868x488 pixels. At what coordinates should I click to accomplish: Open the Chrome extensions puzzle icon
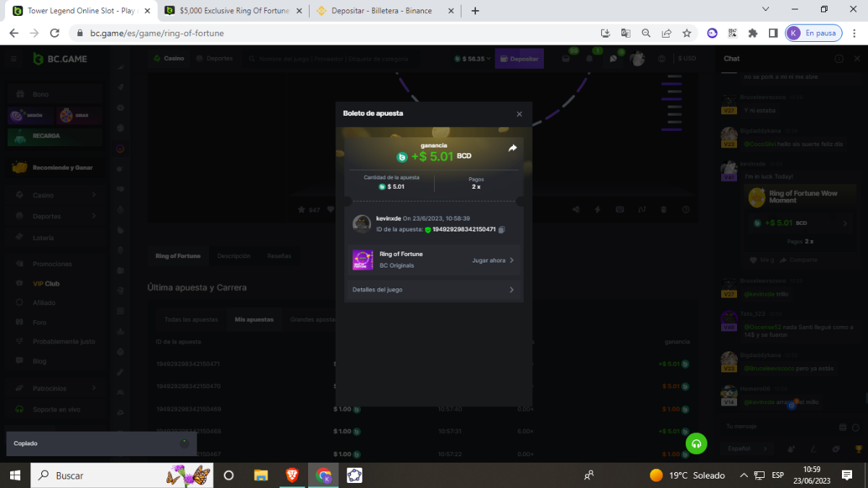pos(752,33)
